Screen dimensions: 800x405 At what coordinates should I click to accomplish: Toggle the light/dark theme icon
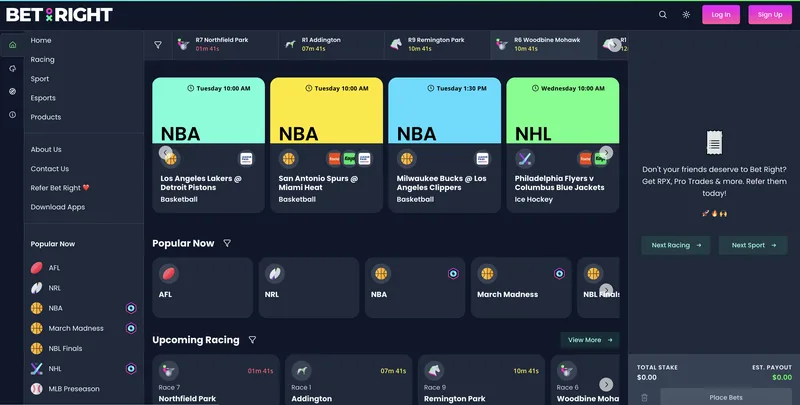pyautogui.click(x=686, y=15)
